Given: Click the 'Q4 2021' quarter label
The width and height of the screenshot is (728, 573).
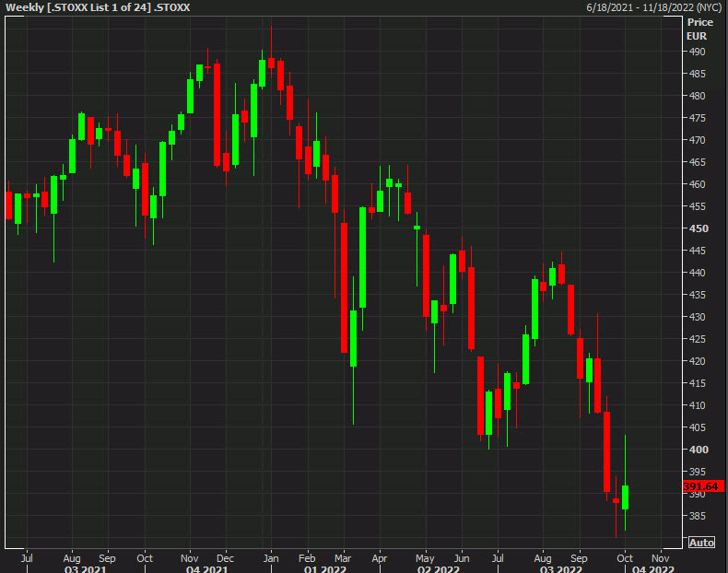Looking at the screenshot, I should click(x=206, y=568).
